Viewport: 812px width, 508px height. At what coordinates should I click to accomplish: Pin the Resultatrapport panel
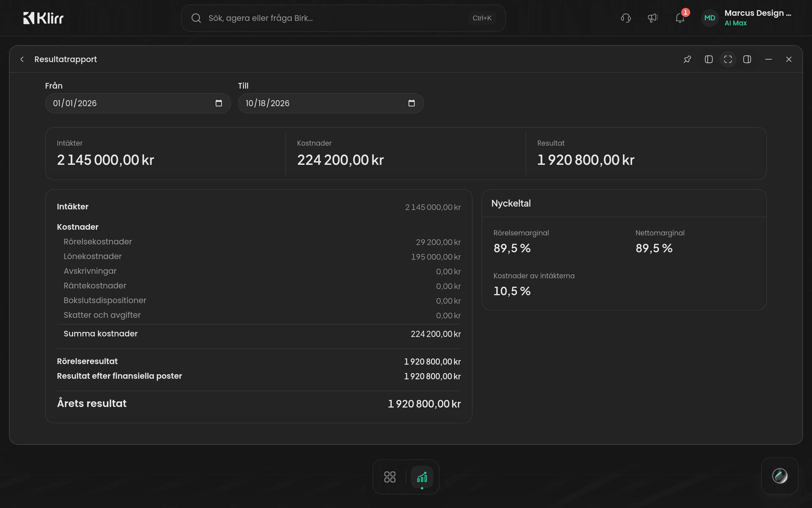687,60
